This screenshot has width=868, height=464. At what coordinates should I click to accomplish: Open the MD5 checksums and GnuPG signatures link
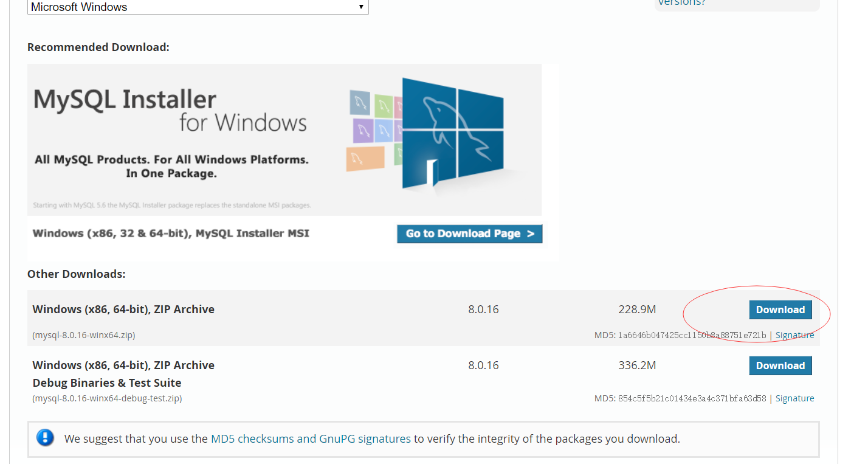tap(311, 438)
